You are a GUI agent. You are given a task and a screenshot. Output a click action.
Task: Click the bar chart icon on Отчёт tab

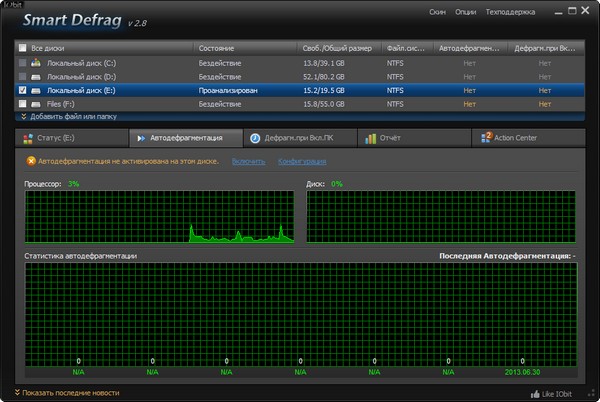[370, 138]
